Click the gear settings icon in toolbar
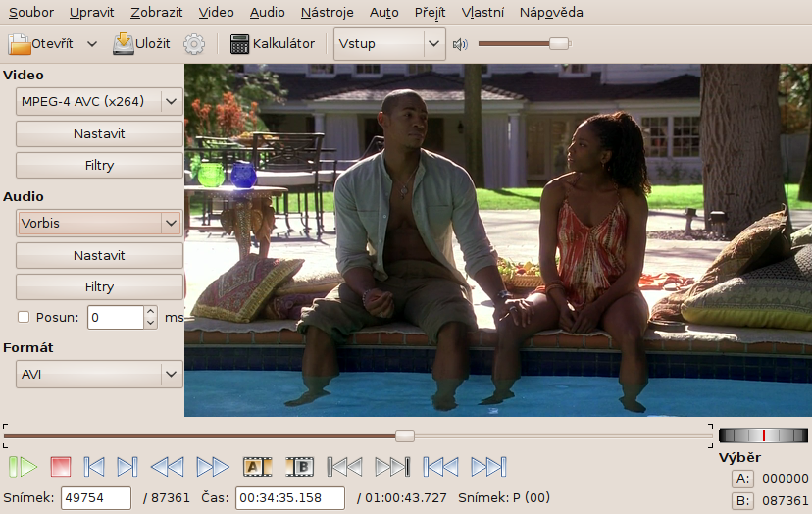The width and height of the screenshot is (812, 514). [x=194, y=44]
